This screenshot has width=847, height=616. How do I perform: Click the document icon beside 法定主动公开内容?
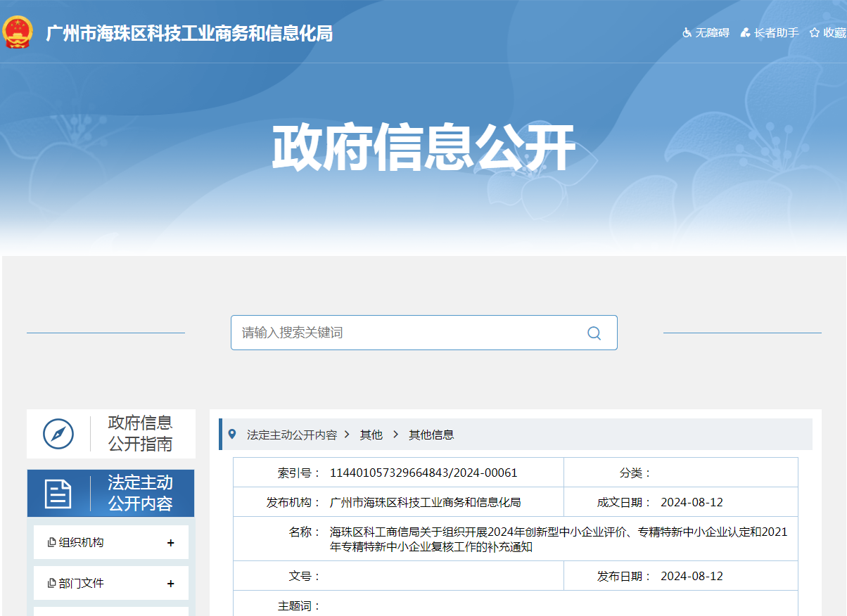click(x=58, y=494)
